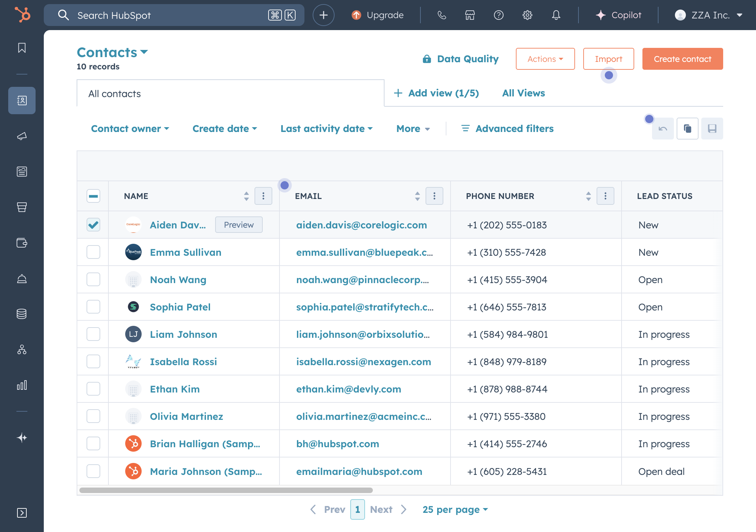
Task: Open the Actions dropdown button
Action: 545,59
